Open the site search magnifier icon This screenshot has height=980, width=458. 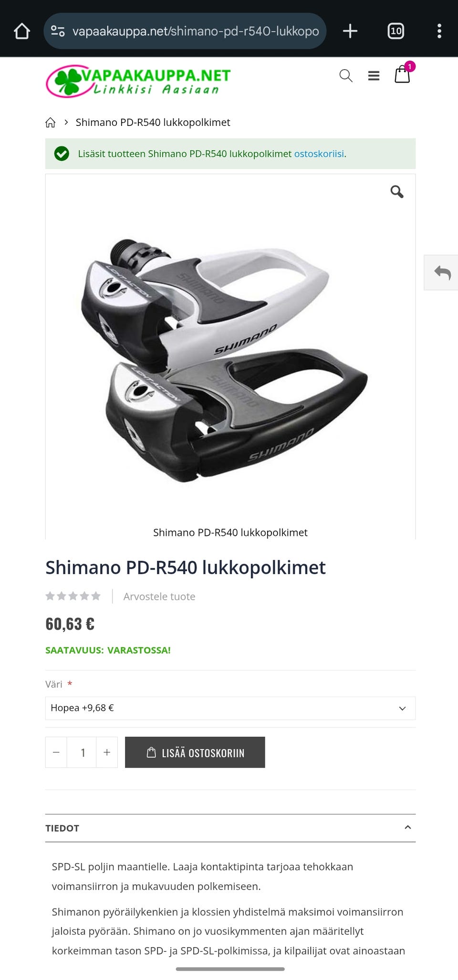[346, 75]
